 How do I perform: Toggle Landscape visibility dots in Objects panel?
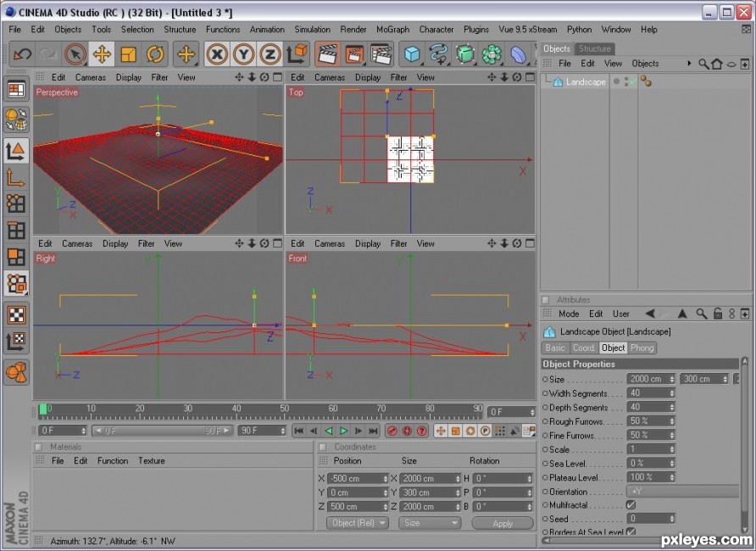click(x=627, y=82)
